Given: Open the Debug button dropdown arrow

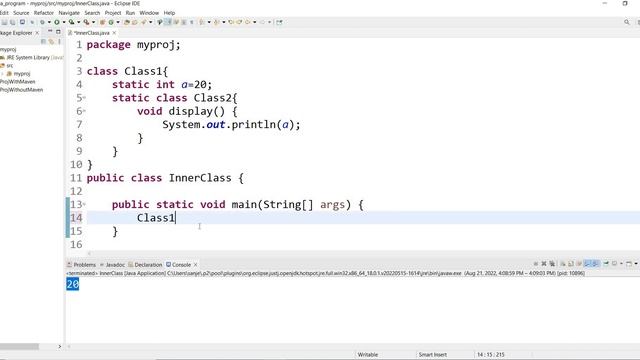Looking at the screenshot, I should click(x=49, y=22).
